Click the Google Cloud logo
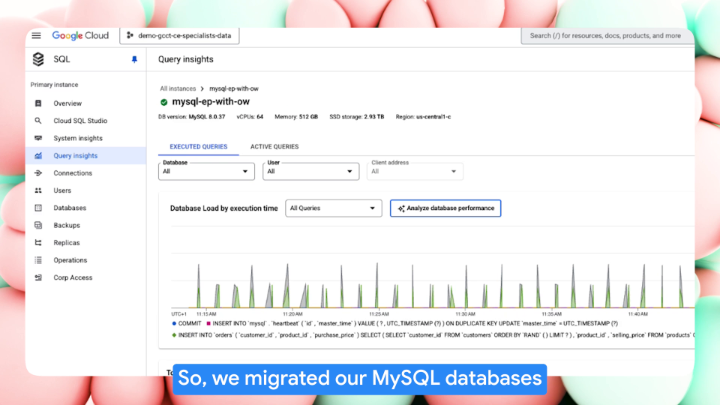Screen dimensions: 720x405 pos(80,35)
